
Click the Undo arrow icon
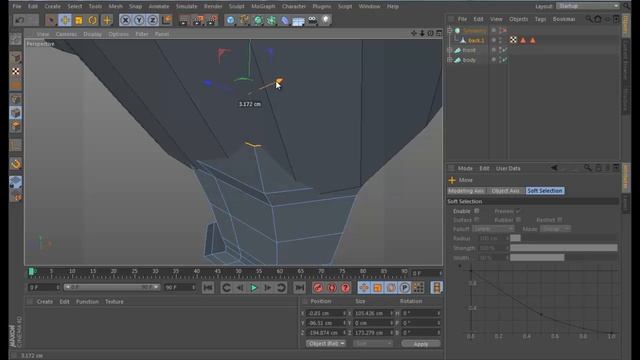[19, 20]
